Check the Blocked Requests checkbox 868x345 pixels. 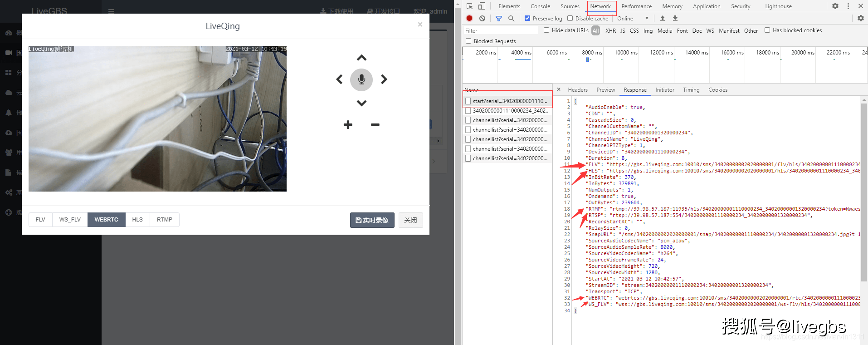pyautogui.click(x=468, y=41)
